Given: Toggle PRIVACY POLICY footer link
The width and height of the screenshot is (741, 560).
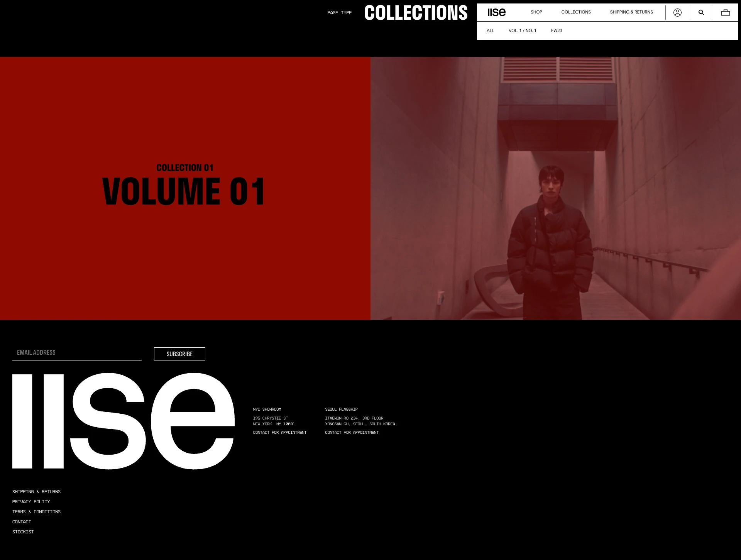Looking at the screenshot, I should tap(30, 502).
